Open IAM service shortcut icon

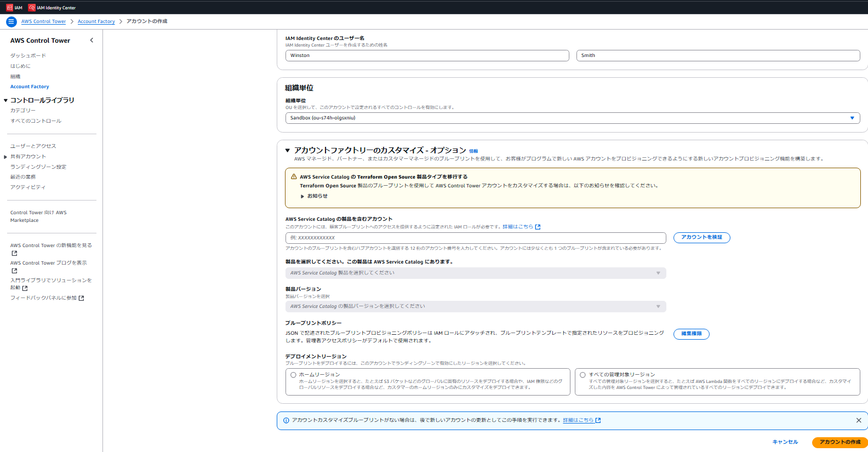[x=9, y=8]
